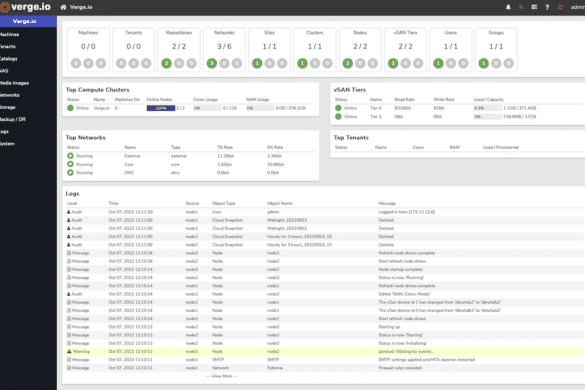
Task: Open Machines in the sidebar
Action: click(10, 34)
